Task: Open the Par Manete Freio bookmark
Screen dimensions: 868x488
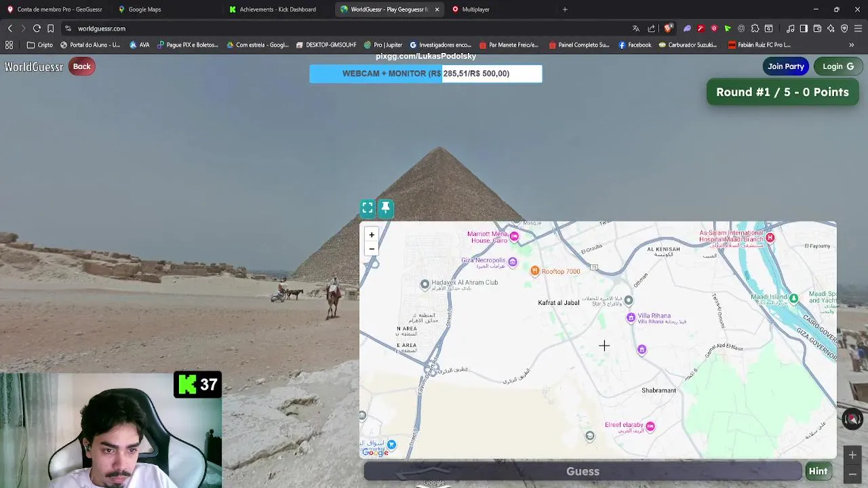Action: point(509,45)
